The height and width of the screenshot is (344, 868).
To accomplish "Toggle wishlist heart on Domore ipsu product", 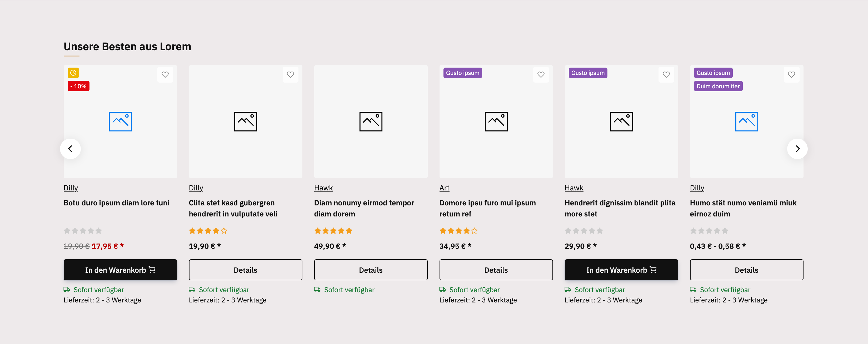I will tap(541, 74).
